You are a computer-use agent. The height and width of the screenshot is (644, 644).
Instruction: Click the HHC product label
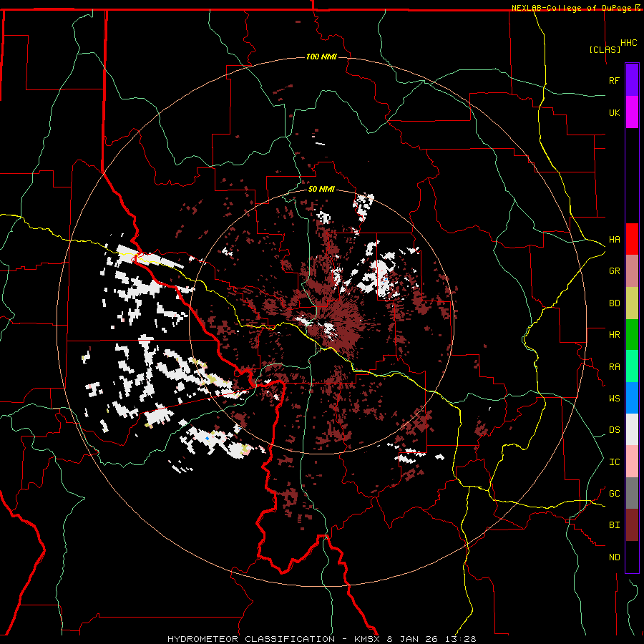[x=628, y=43]
